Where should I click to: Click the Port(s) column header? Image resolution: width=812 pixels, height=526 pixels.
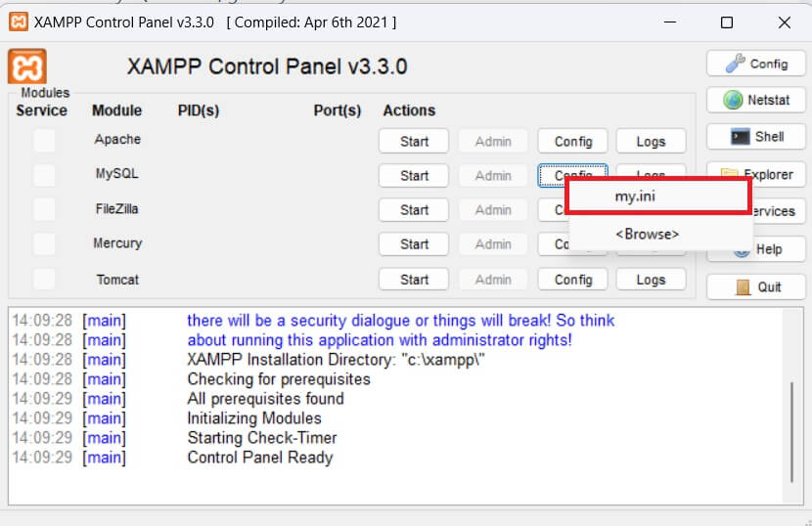pyautogui.click(x=338, y=110)
